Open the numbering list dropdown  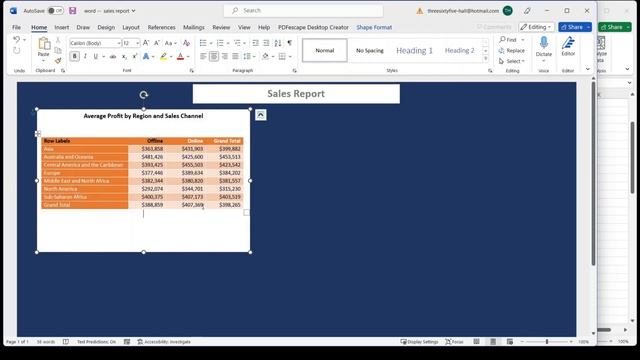[228, 43]
